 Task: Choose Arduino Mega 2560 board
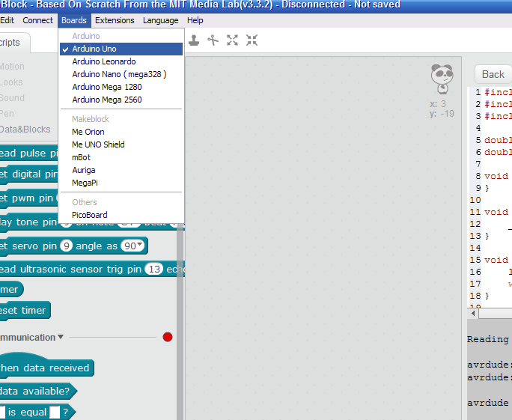click(x=121, y=100)
